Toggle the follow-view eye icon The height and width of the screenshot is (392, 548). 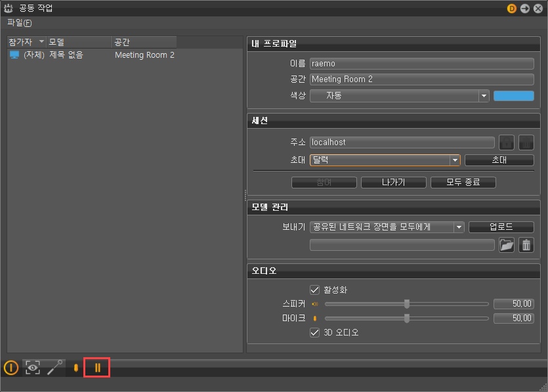point(33,368)
